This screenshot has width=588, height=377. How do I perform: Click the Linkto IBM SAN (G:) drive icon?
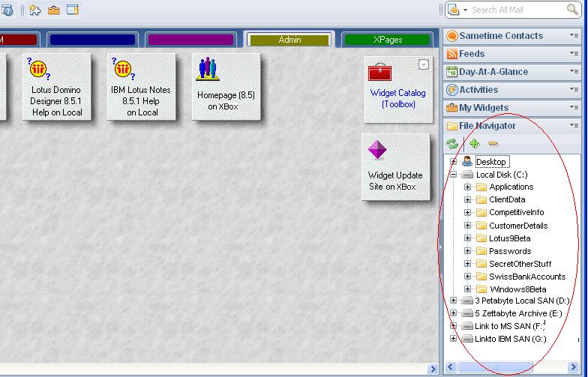(466, 339)
